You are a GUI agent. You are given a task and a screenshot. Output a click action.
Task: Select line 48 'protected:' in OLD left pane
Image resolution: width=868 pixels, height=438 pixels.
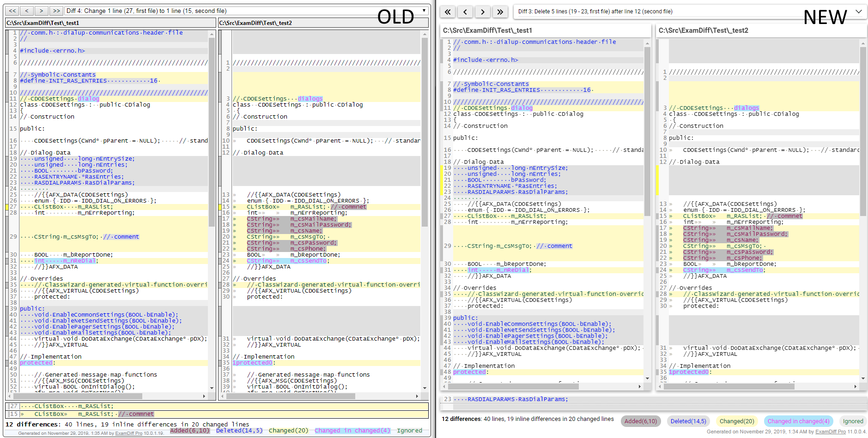click(114, 363)
